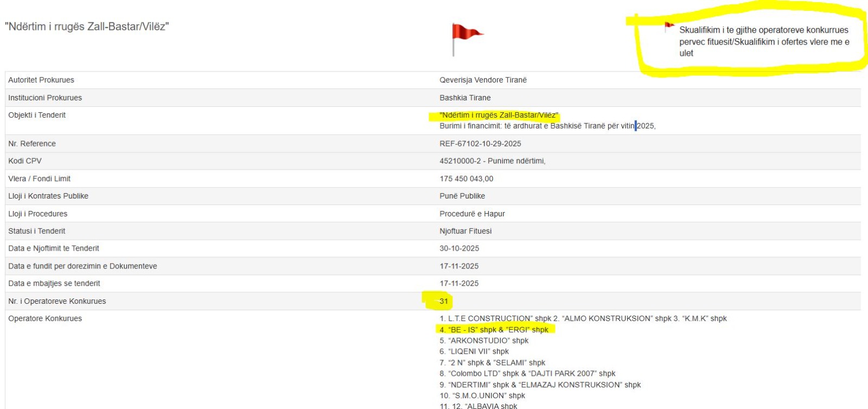Image resolution: width=868 pixels, height=409 pixels.
Task: Select the "Skualifikim i te gjithe operatoreve" flag description
Action: pos(763,41)
